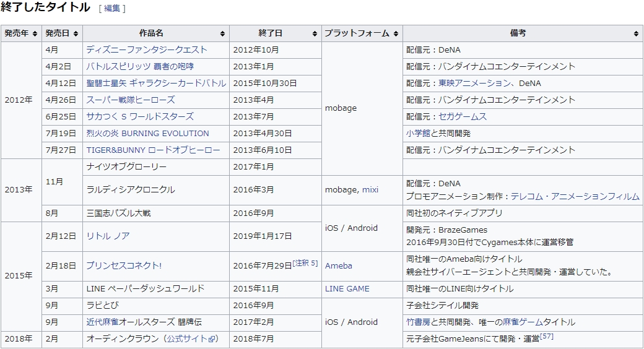Open スーパー戦隊ヒーローズ link

point(131,100)
